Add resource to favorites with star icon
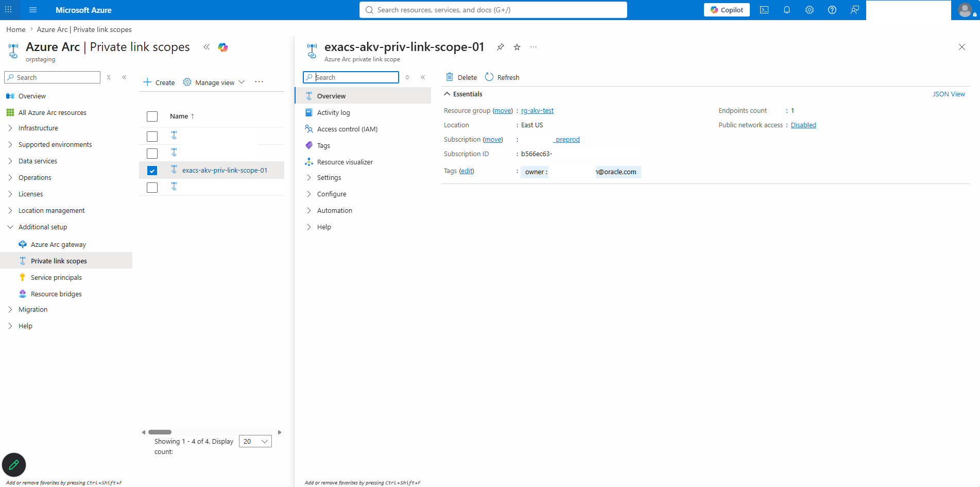Screen dimensions: 980x487 [x=517, y=47]
